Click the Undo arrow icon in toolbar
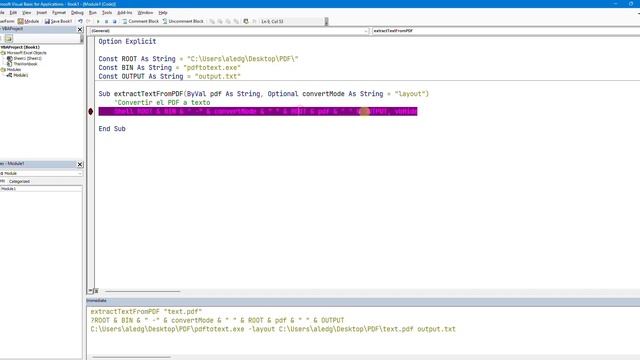Screen dimensions: 640x360 [x=80, y=21]
